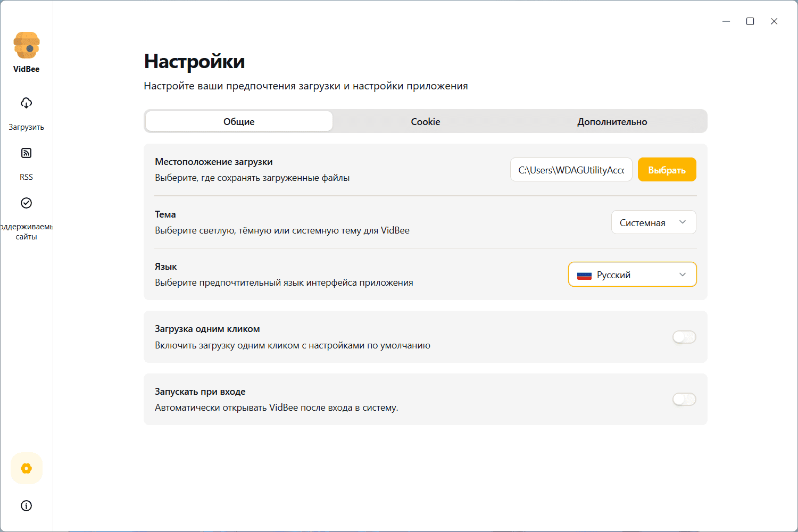The height and width of the screenshot is (532, 798).
Task: Click the Russian flag icon in language selector
Action: (584, 275)
